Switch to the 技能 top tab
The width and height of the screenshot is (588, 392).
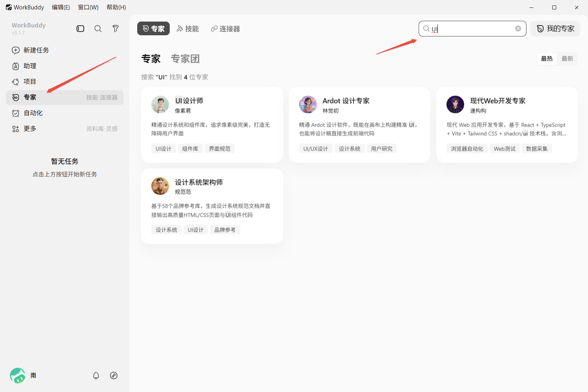pos(188,29)
